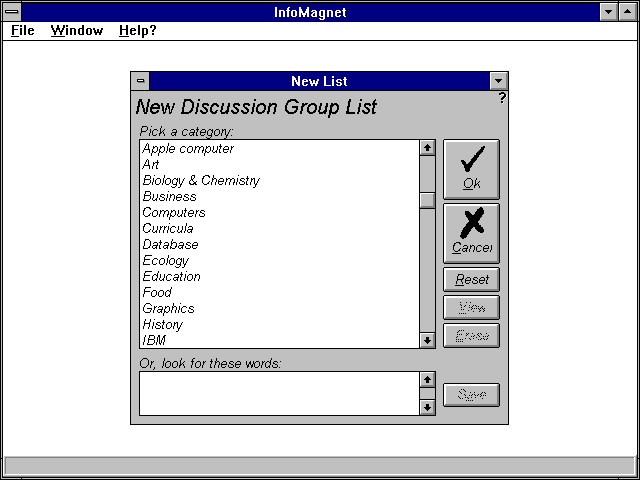The image size is (640, 480).
Task: Click inside the look for these words field
Action: tap(278, 393)
